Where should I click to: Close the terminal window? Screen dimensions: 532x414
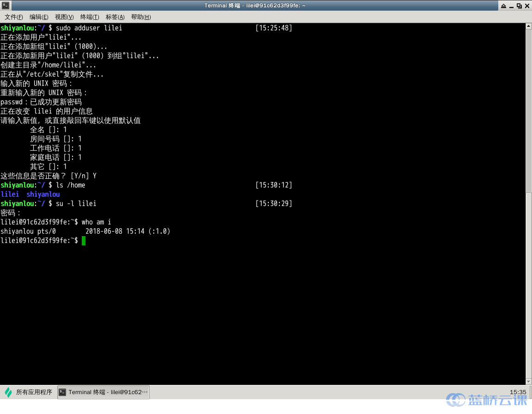tap(527, 6)
